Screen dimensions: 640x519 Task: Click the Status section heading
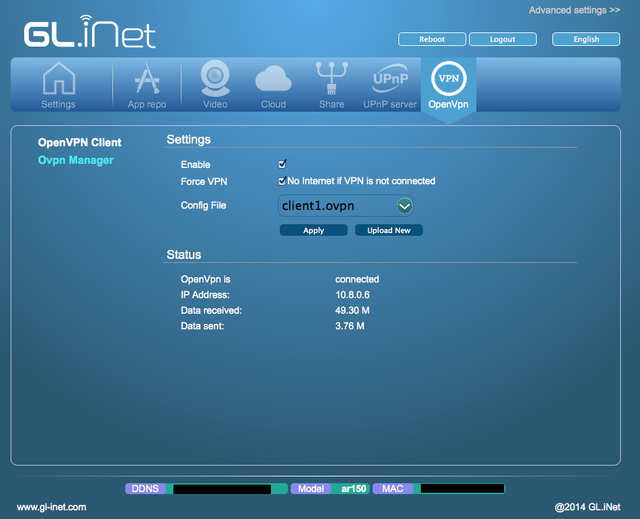[184, 255]
